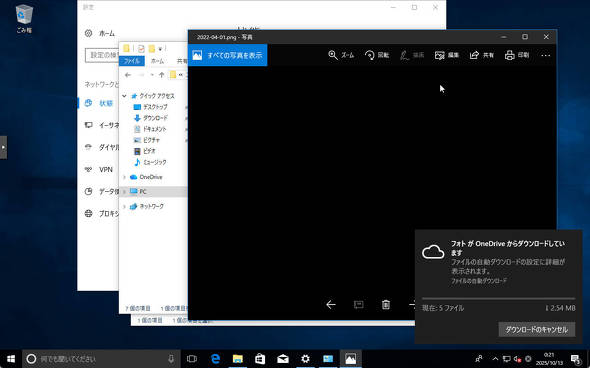Go up one folder level in Explorer
Viewport: 590px width, 368px height.
point(161,75)
